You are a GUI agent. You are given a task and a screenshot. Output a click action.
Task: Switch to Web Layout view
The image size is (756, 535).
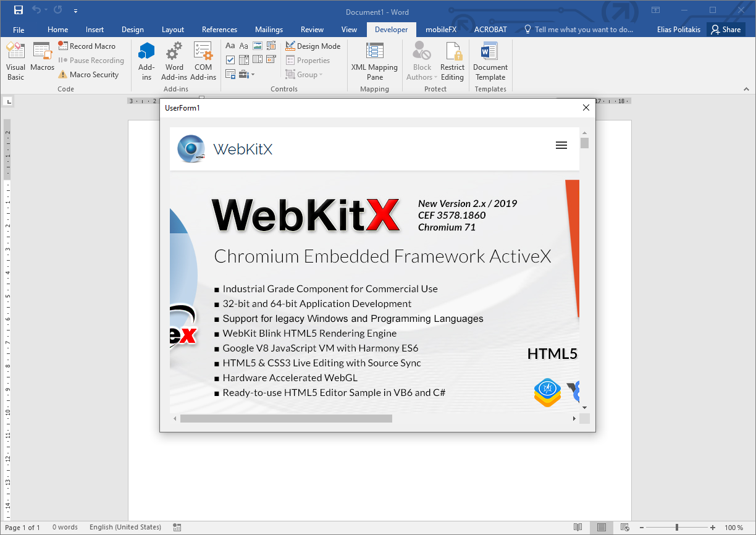pyautogui.click(x=626, y=528)
